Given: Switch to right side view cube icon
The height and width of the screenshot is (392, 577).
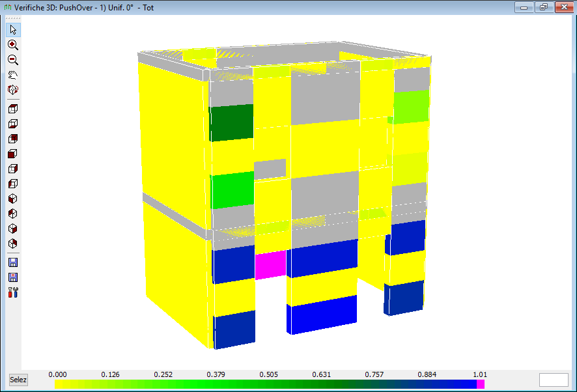Looking at the screenshot, I should tap(13, 169).
